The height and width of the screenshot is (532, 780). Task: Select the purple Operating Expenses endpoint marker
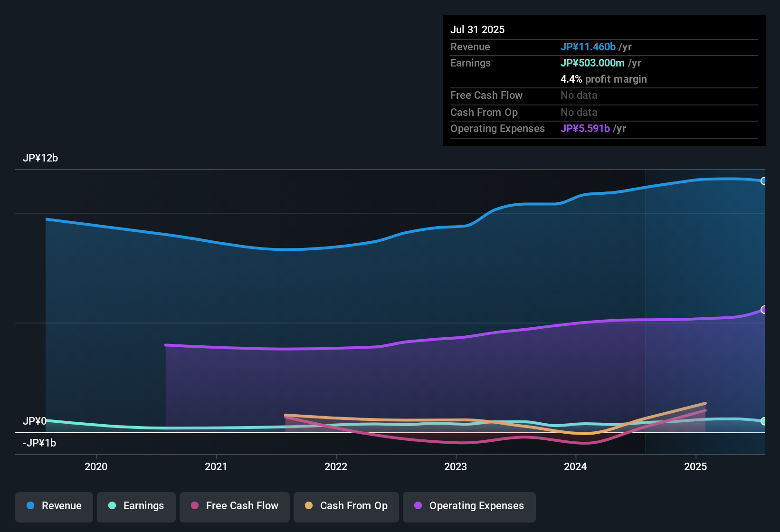point(764,309)
